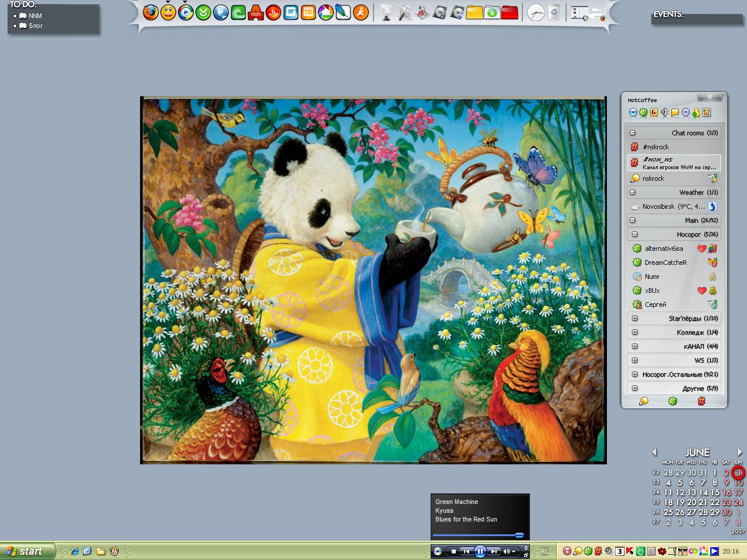Image resolution: width=747 pixels, height=560 pixels.
Task: Expand the Star'пёрды group
Action: pyautogui.click(x=634, y=318)
